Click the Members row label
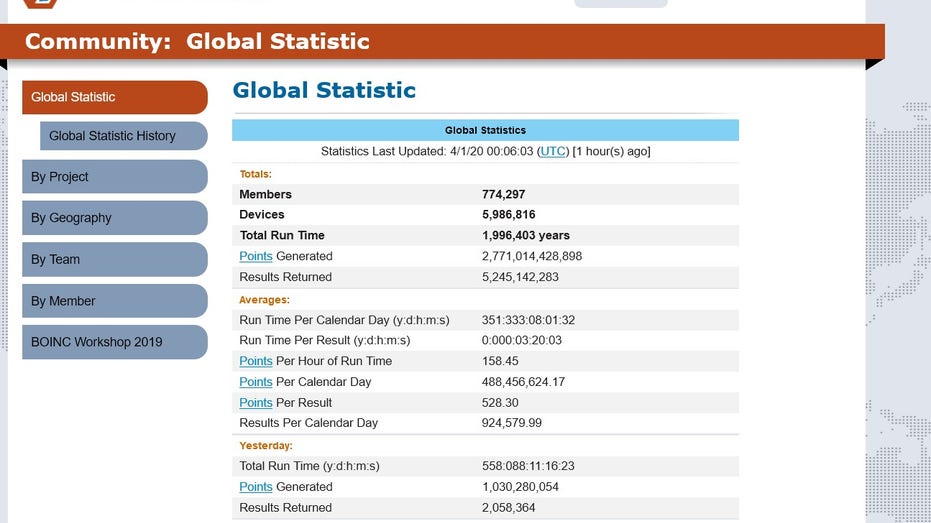The image size is (931, 523). pos(265,194)
